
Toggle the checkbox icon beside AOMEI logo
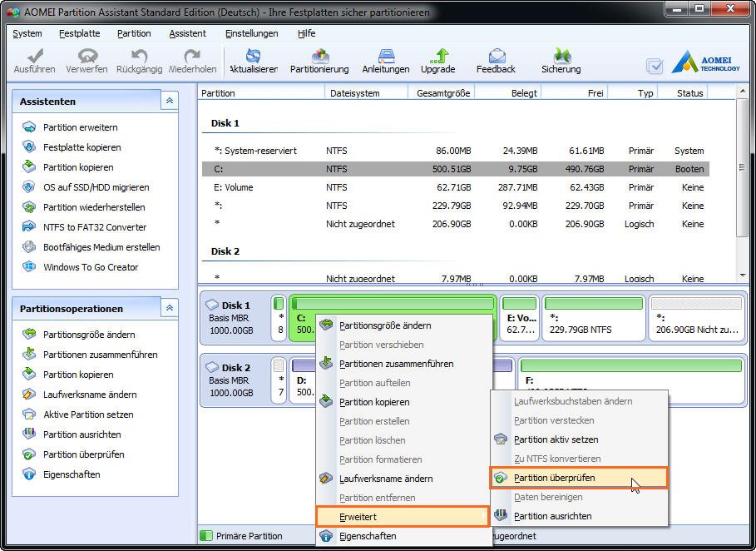(x=655, y=66)
